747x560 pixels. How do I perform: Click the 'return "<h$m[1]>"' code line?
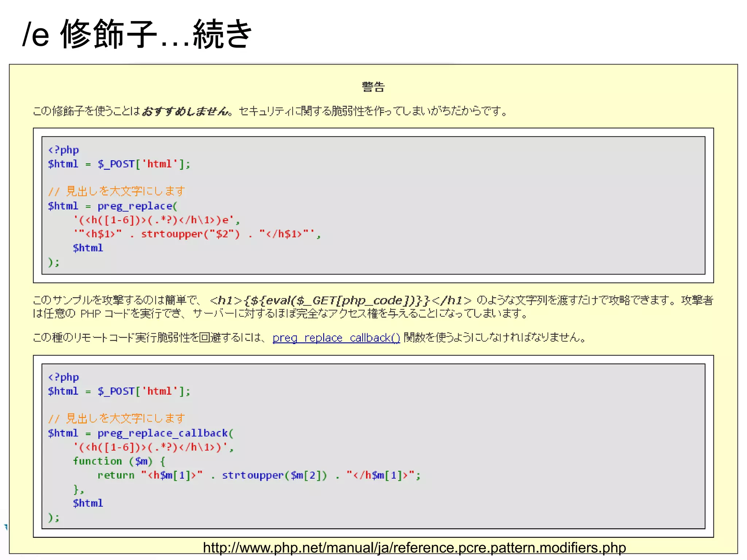pyautogui.click(x=259, y=475)
